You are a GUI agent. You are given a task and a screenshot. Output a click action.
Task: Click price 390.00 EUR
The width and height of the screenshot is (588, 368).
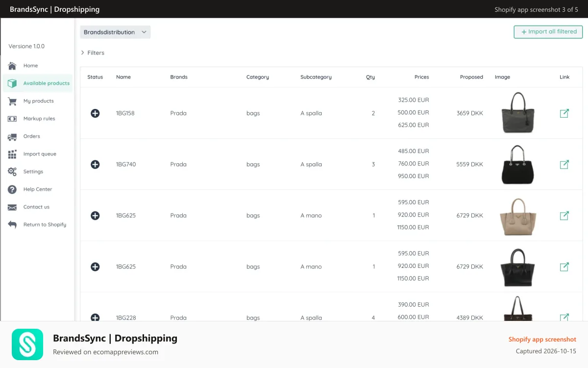414,305
